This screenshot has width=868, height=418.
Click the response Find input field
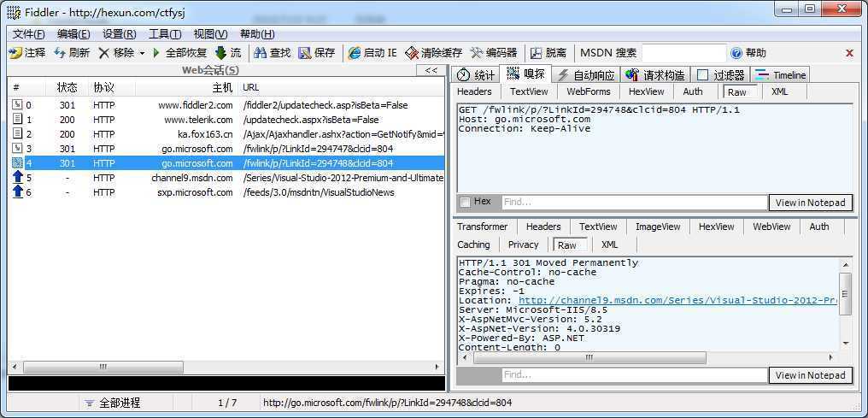(635, 374)
